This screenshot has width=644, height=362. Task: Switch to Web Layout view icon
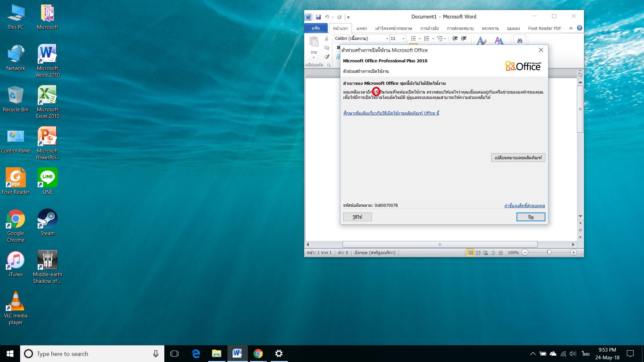485,253
